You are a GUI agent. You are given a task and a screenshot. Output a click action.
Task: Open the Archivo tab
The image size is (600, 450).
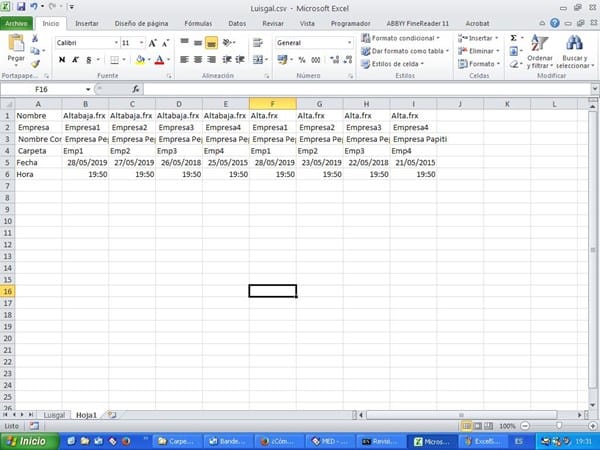coord(16,23)
